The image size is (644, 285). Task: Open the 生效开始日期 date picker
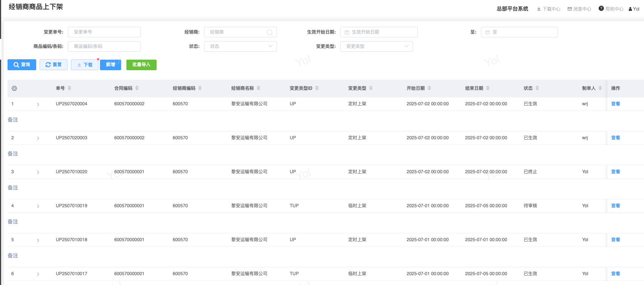pos(379,32)
